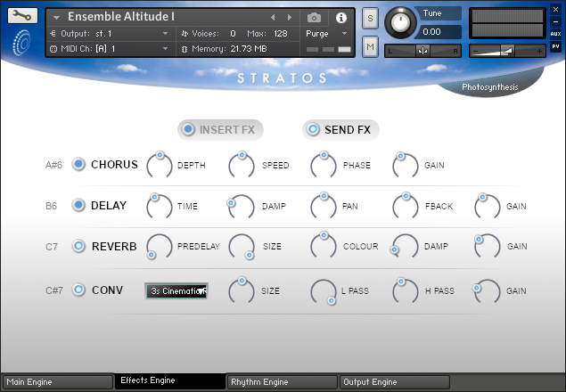Image resolution: width=566 pixels, height=392 pixels.
Task: Click the Chorus SPEED knob
Action: [242, 165]
